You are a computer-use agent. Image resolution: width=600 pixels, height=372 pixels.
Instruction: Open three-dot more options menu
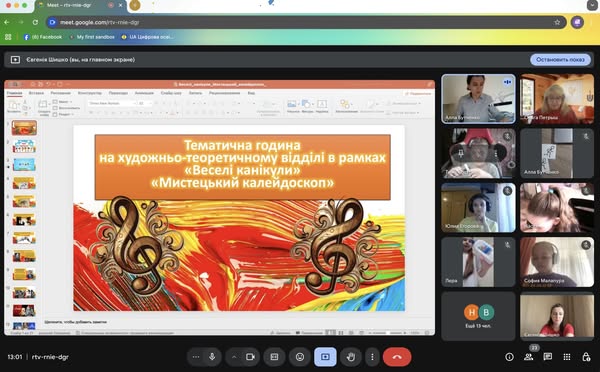372,357
